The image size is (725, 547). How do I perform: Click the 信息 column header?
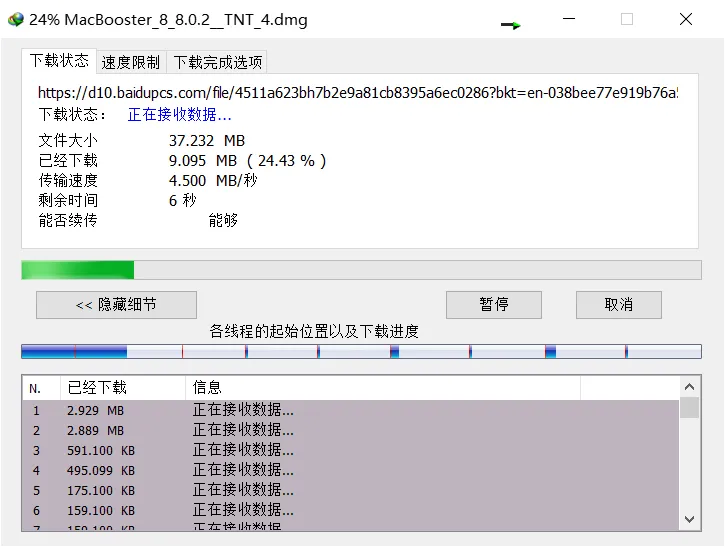tap(383, 388)
